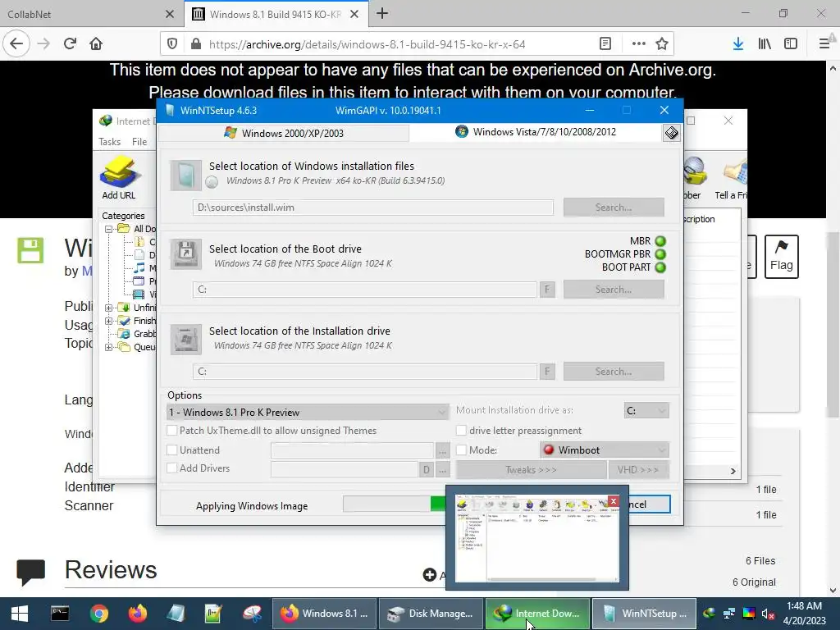Click the muted volume tray icon

(768, 614)
